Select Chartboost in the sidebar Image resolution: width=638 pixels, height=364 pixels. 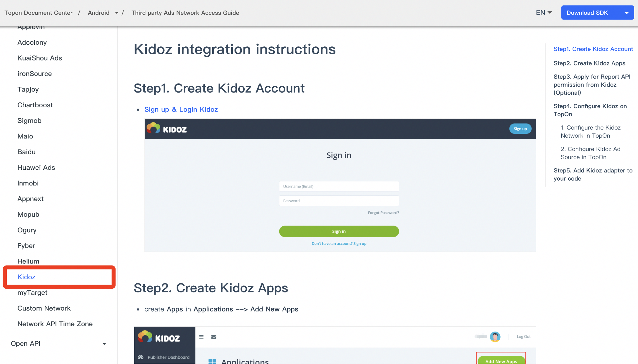(x=35, y=105)
